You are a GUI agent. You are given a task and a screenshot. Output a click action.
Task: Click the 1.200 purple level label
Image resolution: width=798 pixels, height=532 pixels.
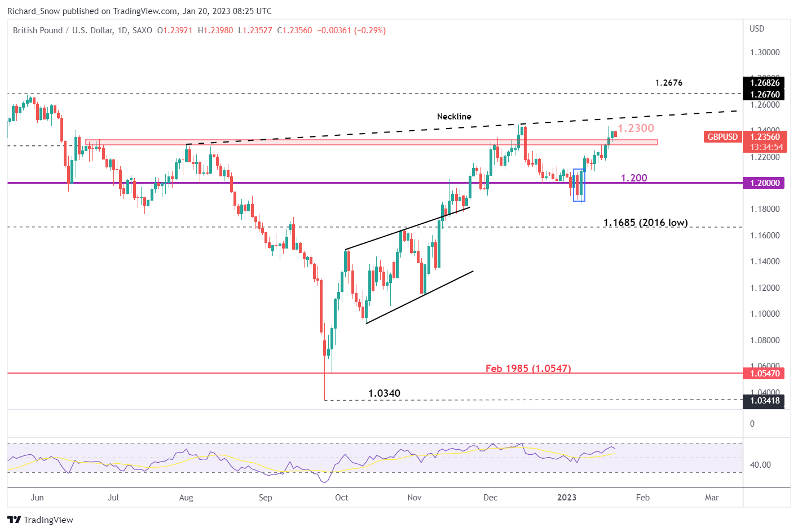click(634, 178)
